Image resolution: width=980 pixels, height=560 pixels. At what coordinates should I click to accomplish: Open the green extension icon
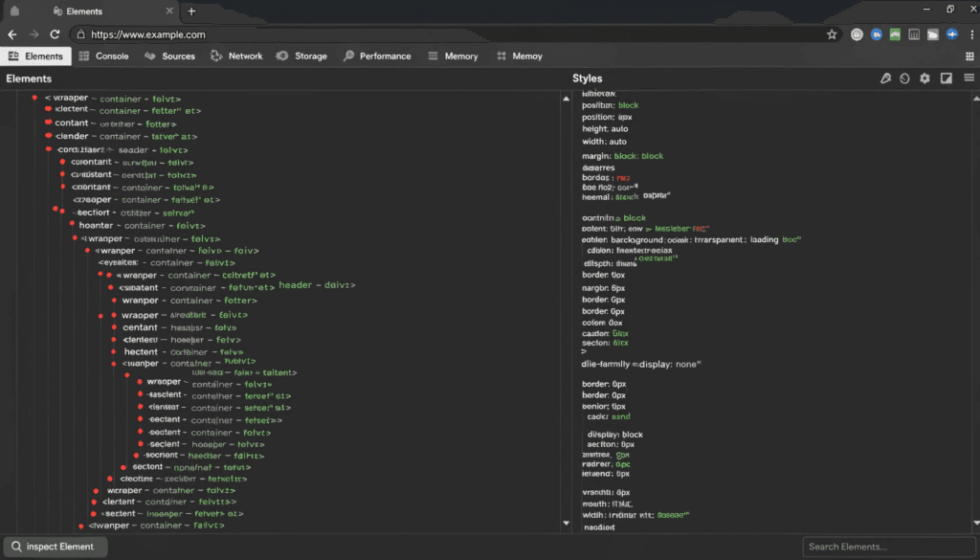pyautogui.click(x=895, y=34)
